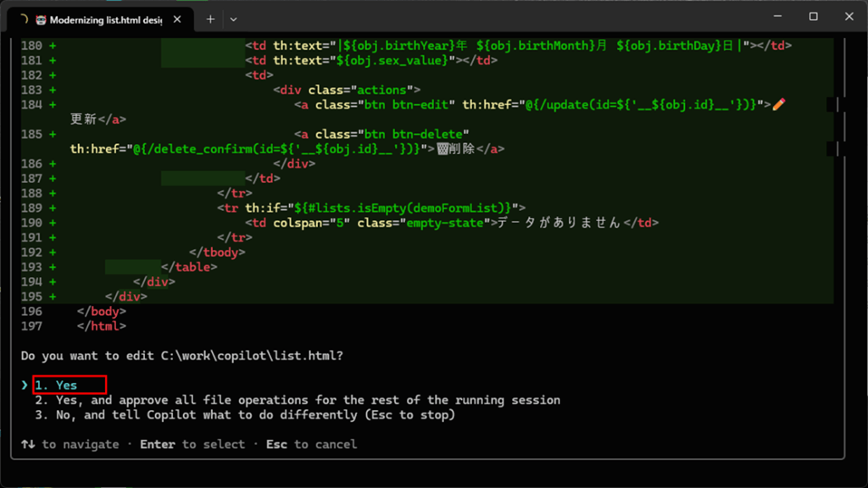Open a new terminal tab
Viewport: 868px width, 488px height.
tap(210, 19)
